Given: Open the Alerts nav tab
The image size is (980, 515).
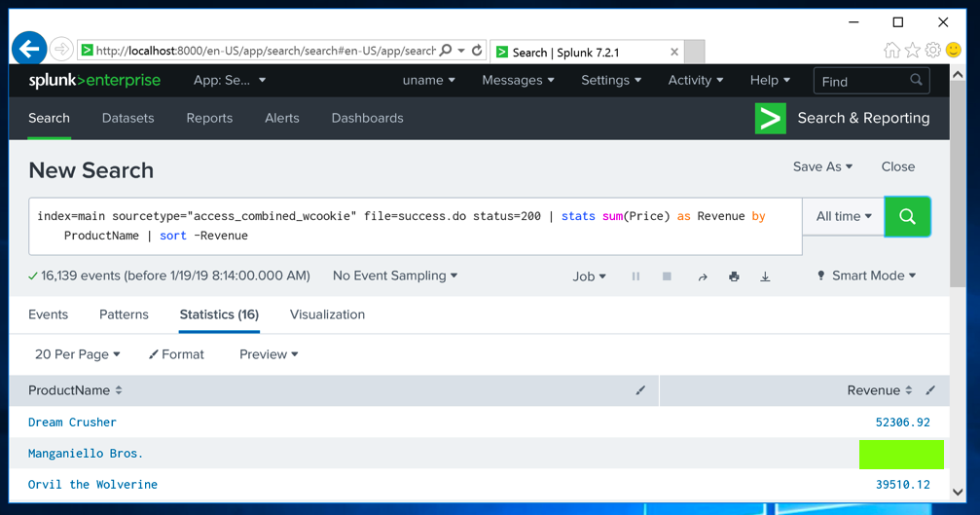Looking at the screenshot, I should (282, 118).
